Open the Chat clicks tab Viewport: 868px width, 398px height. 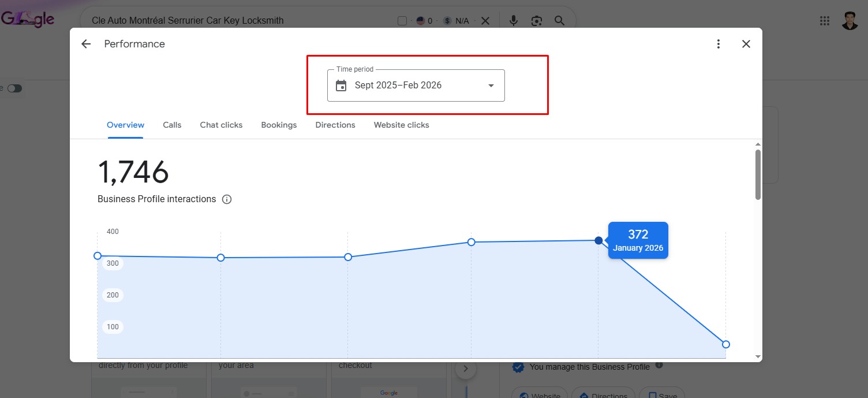(x=221, y=125)
